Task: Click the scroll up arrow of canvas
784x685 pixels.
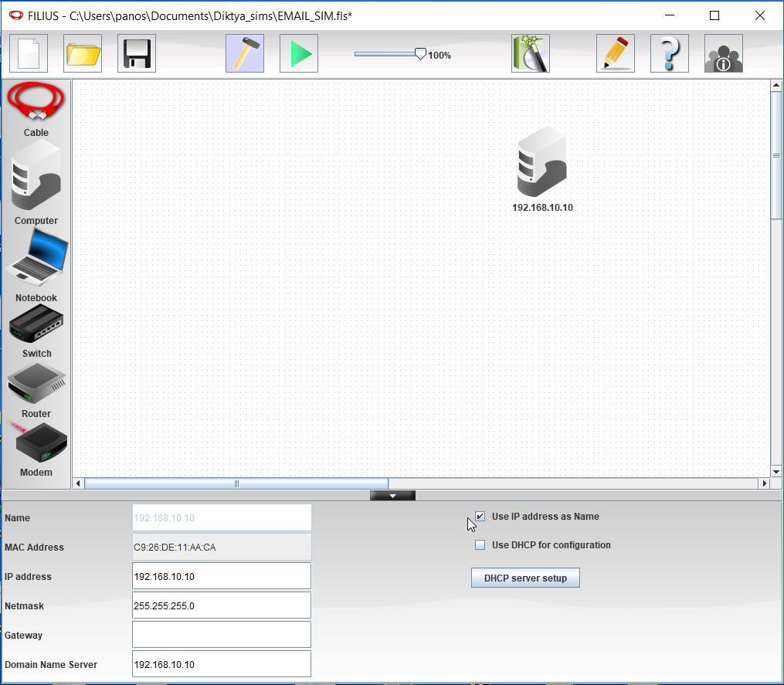Action: (776, 86)
